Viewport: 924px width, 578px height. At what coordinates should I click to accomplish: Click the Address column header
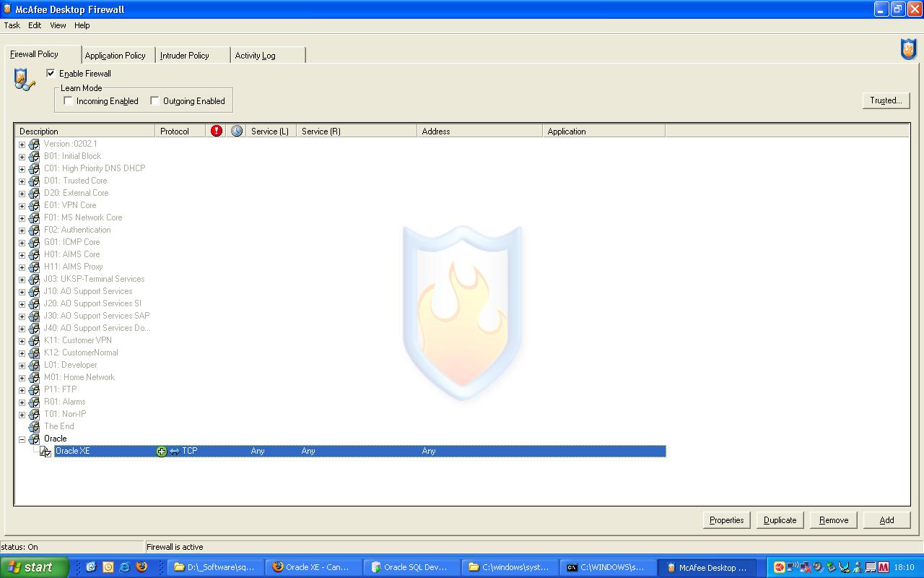[x=480, y=131]
